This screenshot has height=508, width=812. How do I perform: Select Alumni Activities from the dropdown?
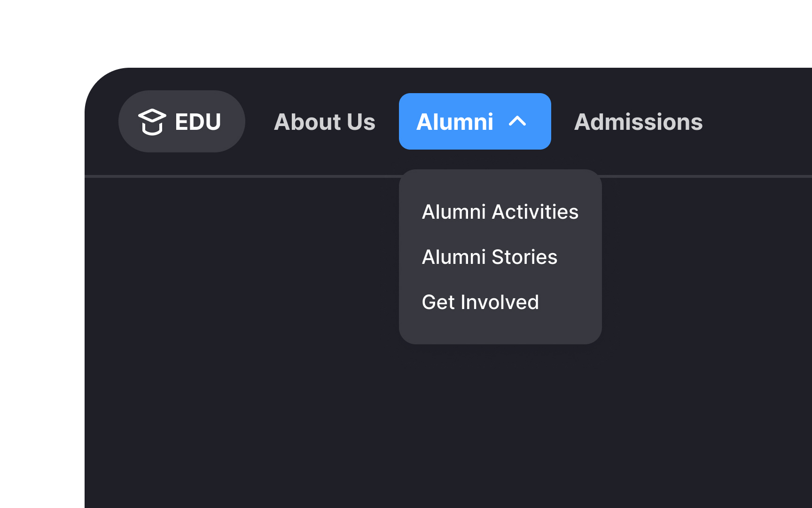pos(500,212)
